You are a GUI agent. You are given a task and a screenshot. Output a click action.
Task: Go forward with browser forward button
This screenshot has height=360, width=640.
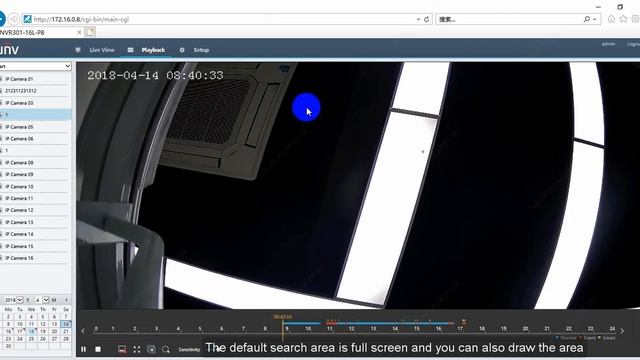(14, 19)
